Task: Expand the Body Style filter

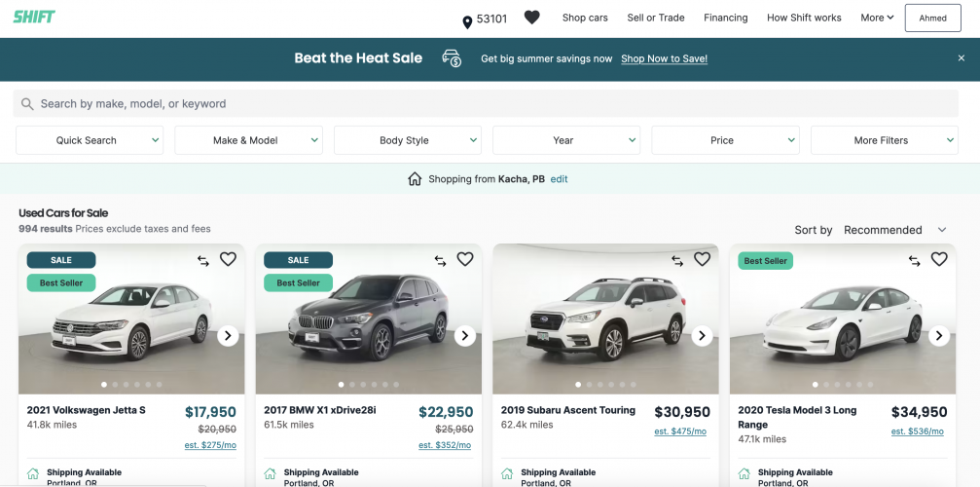Action: 408,140
